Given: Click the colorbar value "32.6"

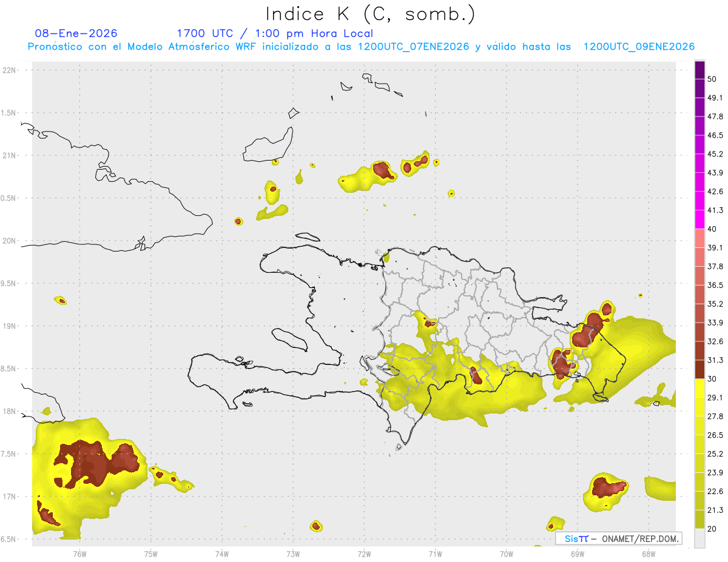Looking at the screenshot, I should pos(716,341).
